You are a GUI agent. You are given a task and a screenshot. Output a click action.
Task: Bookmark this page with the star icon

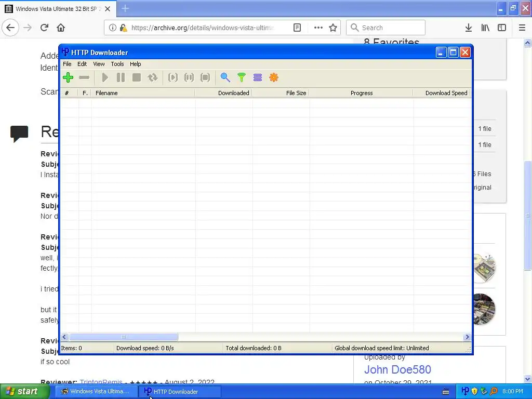[x=333, y=28]
